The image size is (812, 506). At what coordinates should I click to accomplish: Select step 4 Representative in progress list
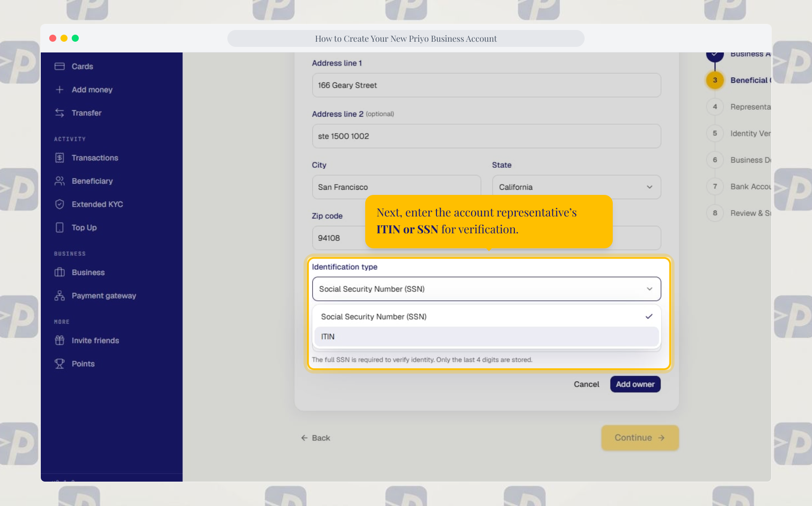pos(739,107)
